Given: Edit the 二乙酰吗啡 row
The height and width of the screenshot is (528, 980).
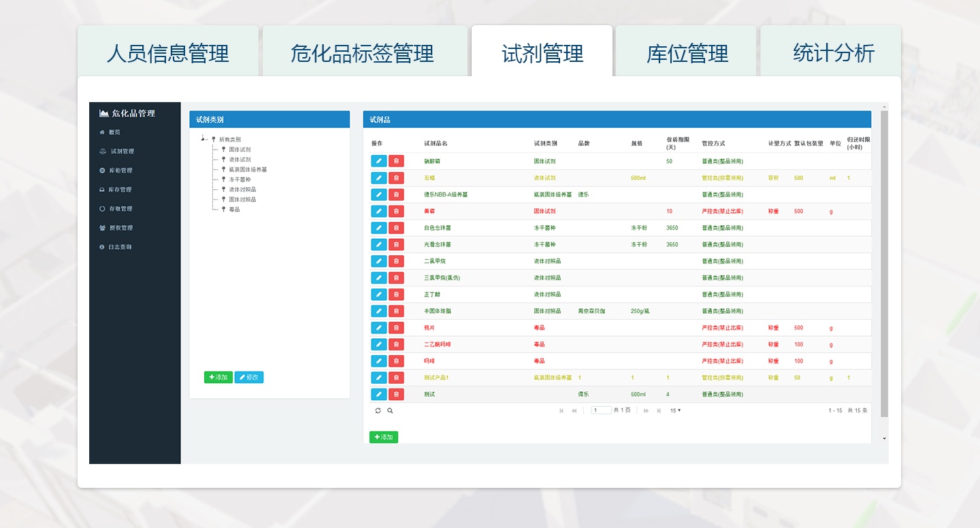Looking at the screenshot, I should coord(378,344).
